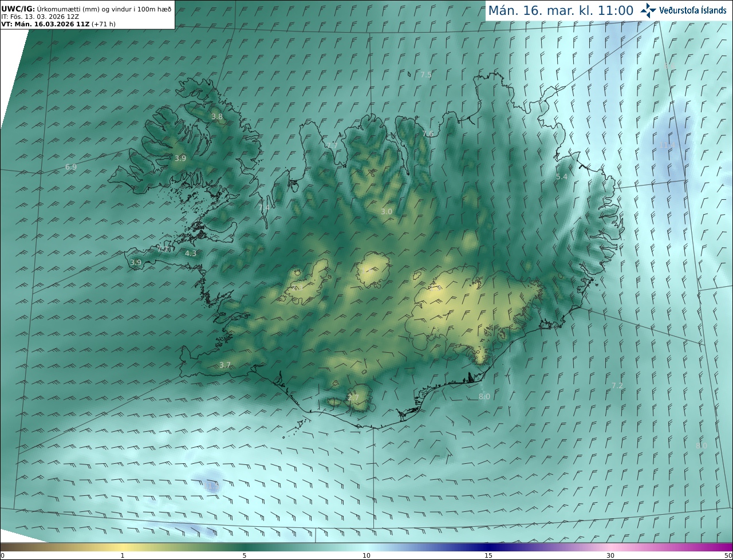This screenshot has width=733, height=560.
Task: Select the IT: Fös. 13. 03. 2026 12Z line
Action: [40, 17]
